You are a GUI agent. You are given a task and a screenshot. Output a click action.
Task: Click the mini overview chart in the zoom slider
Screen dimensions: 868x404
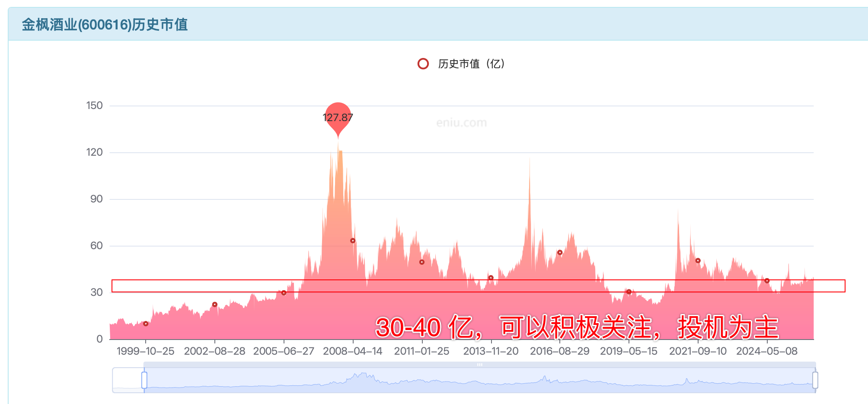pos(480,381)
